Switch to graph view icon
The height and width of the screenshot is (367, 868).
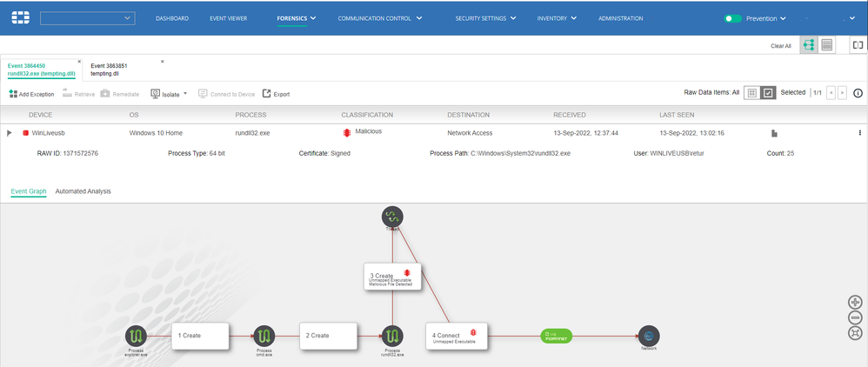(808, 45)
